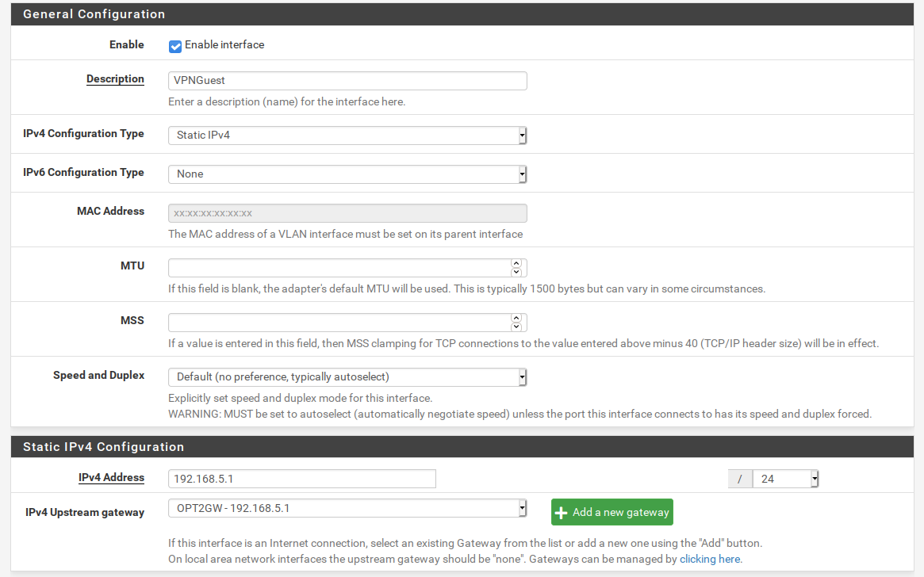Image resolution: width=924 pixels, height=577 pixels.
Task: Click the Static IPv4 Configuration header
Action: [x=104, y=446]
